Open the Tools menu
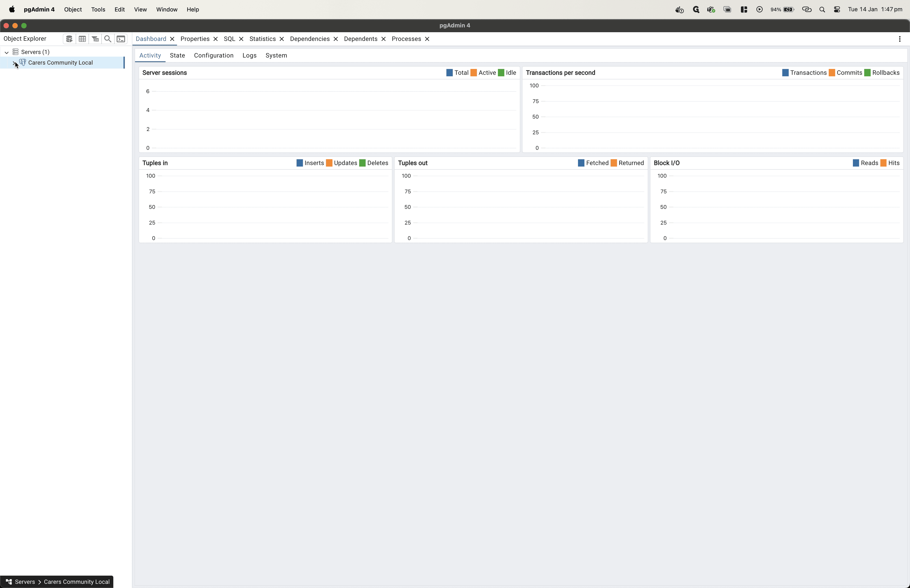 tap(98, 9)
